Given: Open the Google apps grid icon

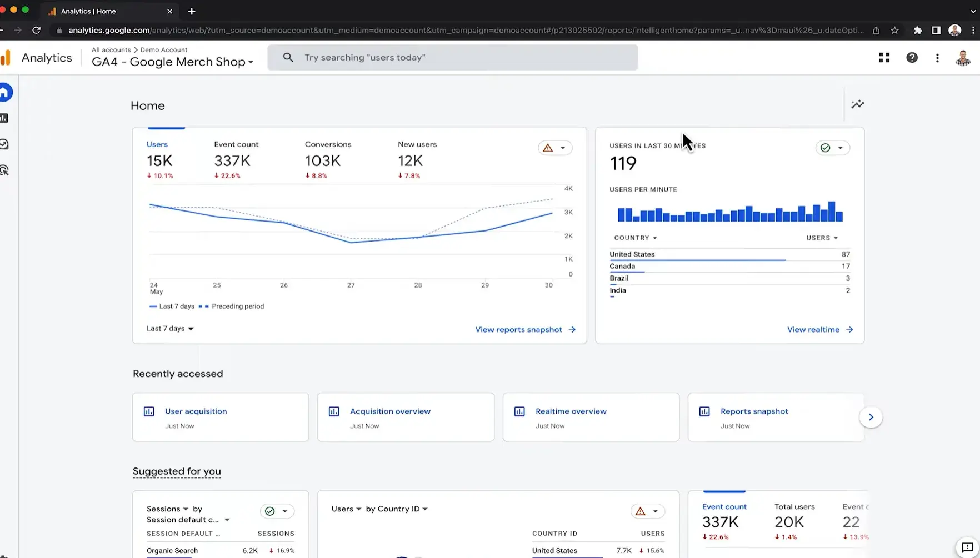Looking at the screenshot, I should point(884,58).
